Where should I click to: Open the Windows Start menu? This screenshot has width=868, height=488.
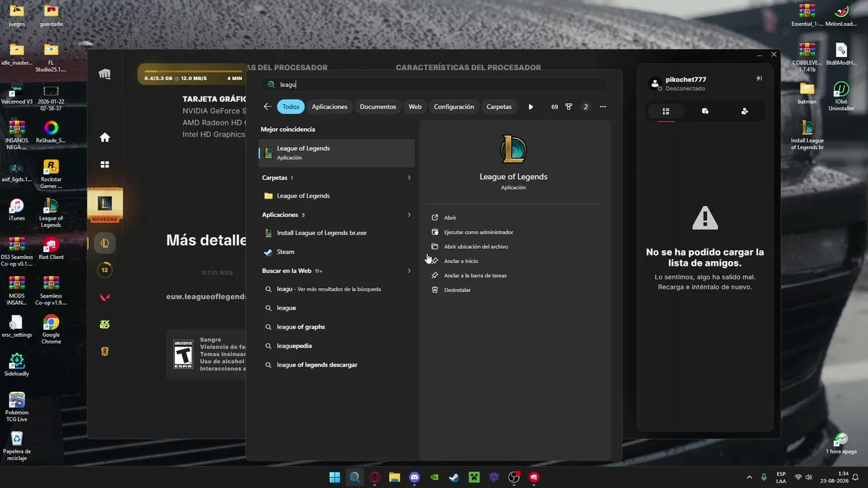pyautogui.click(x=335, y=477)
